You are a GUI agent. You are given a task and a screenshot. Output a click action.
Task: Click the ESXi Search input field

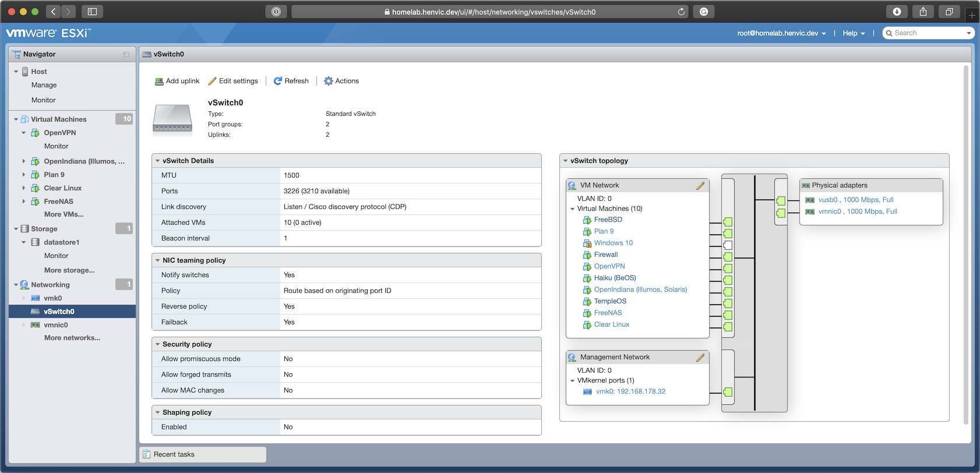pyautogui.click(x=928, y=33)
